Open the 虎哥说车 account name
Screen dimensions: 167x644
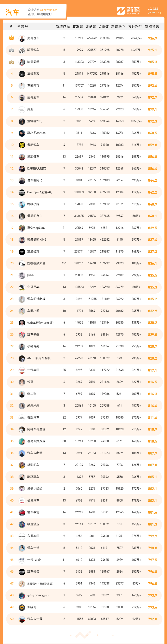pyautogui.click(x=33, y=38)
